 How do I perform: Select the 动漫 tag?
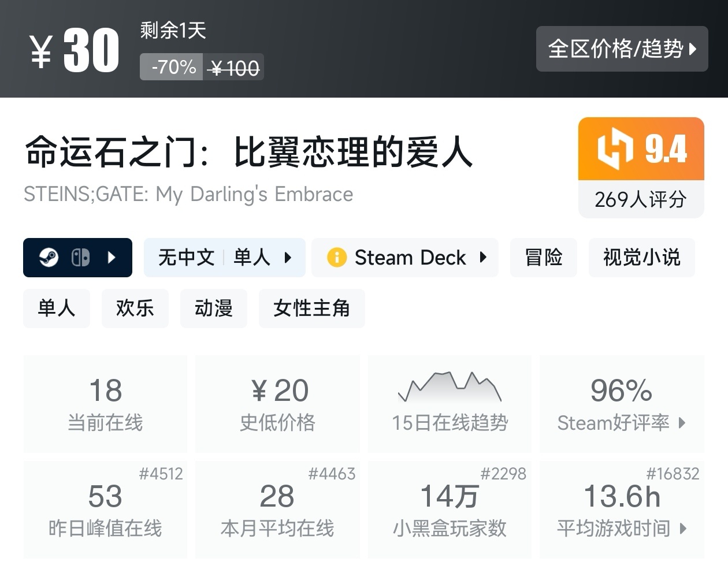point(213,308)
